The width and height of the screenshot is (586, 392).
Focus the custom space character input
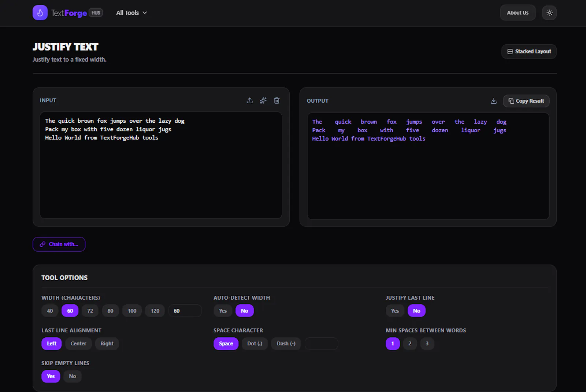(321, 344)
